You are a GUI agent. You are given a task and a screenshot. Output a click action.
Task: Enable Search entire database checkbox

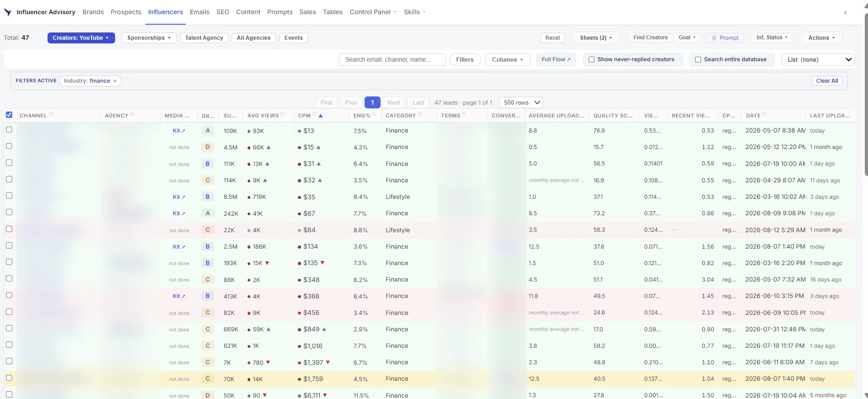(x=698, y=59)
